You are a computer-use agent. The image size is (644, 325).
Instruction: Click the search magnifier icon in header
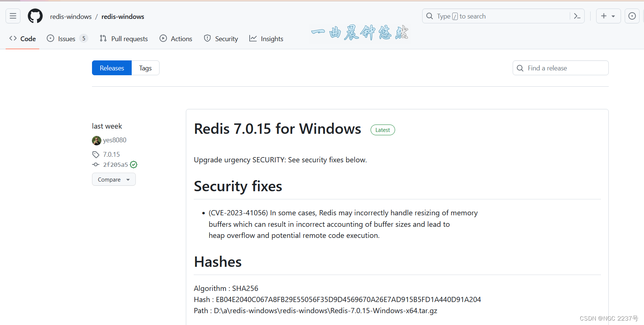coord(430,16)
